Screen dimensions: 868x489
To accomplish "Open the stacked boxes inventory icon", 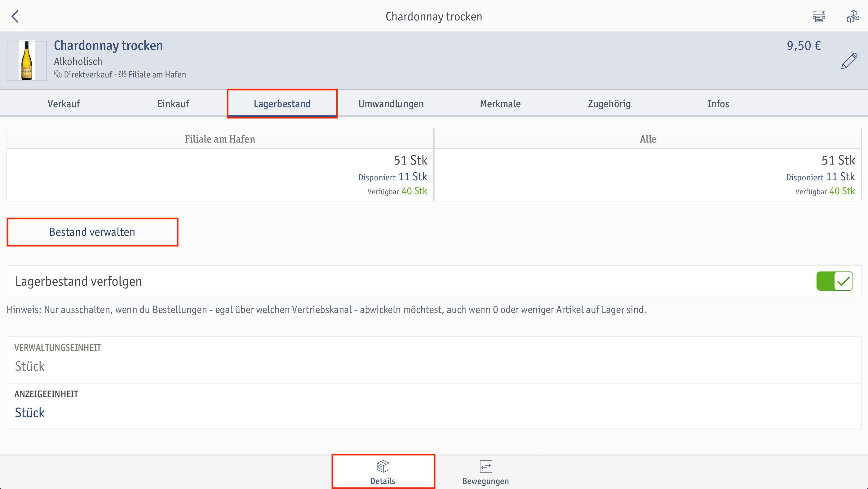I will [853, 16].
